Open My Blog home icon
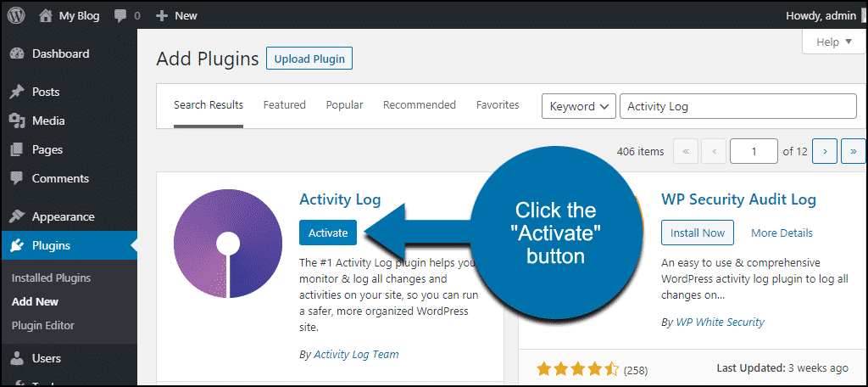 [x=46, y=16]
